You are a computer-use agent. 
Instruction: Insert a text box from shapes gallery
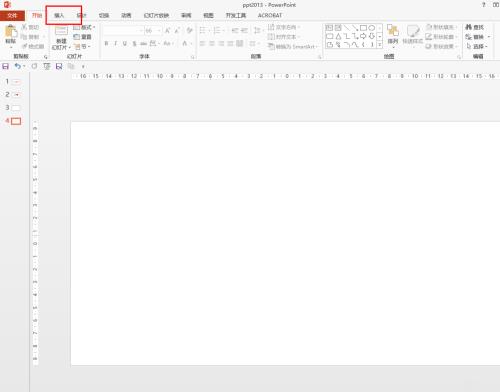click(329, 28)
